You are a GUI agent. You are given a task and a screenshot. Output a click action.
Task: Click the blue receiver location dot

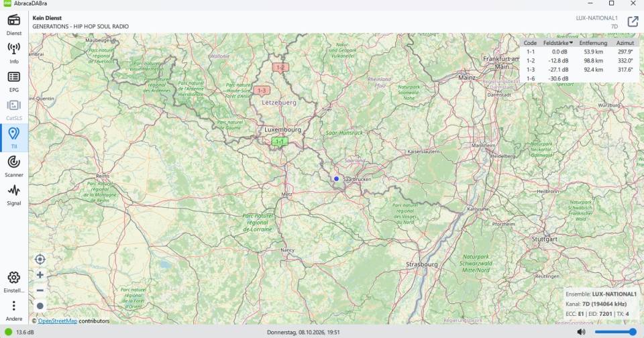coord(336,178)
